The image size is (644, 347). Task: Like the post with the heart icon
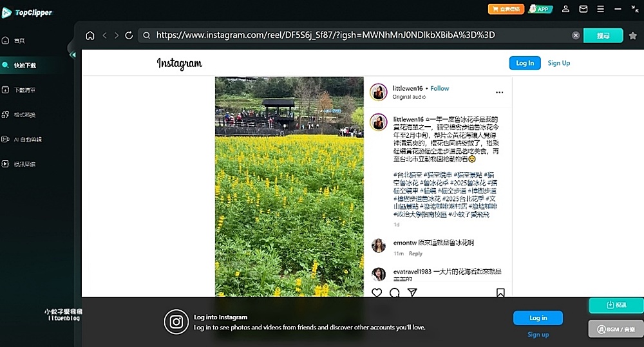[x=377, y=292]
